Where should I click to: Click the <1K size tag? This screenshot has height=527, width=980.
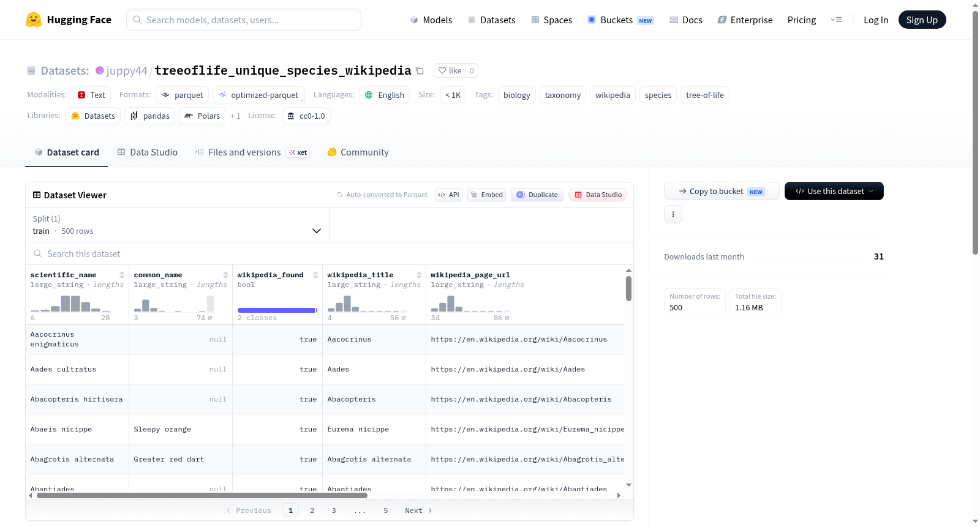pyautogui.click(x=453, y=95)
